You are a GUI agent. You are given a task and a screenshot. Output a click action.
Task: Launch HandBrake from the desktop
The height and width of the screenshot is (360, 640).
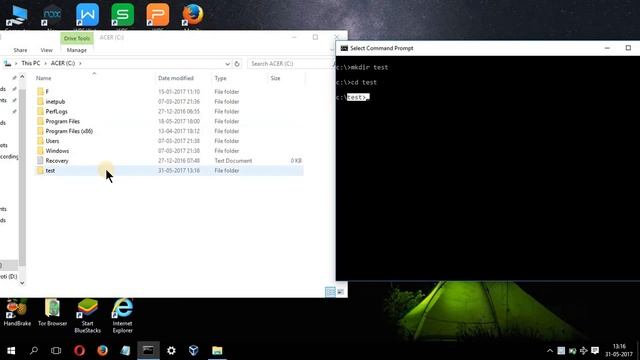point(17,313)
